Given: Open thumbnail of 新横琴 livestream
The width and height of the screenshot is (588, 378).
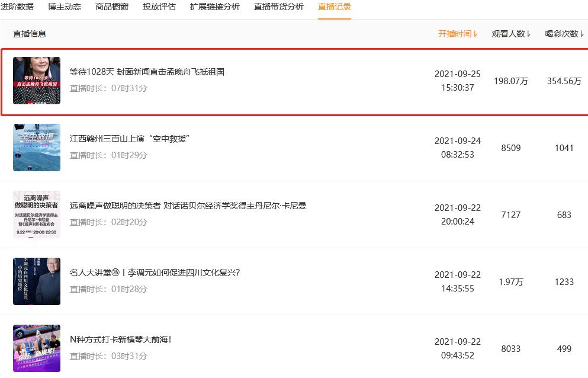Looking at the screenshot, I should [x=37, y=348].
